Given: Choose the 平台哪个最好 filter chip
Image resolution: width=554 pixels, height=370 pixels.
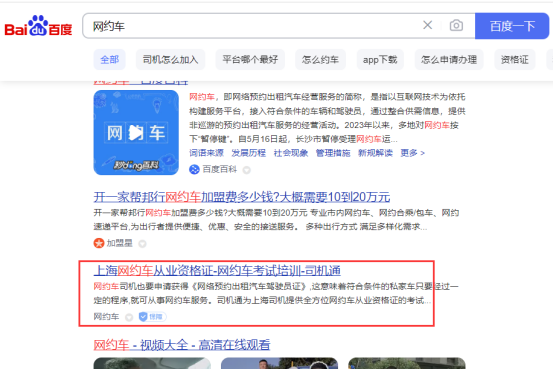Looking at the screenshot, I should [x=250, y=60].
